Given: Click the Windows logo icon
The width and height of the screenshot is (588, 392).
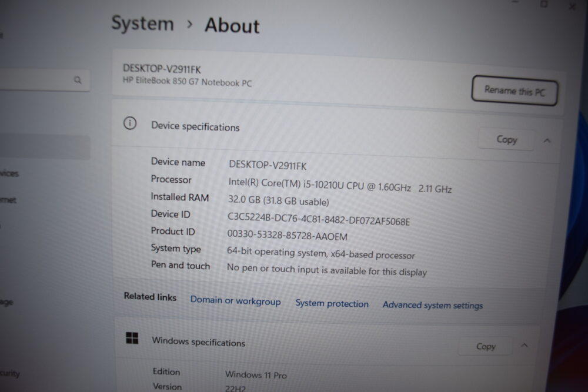Looking at the screenshot, I should (x=132, y=338).
